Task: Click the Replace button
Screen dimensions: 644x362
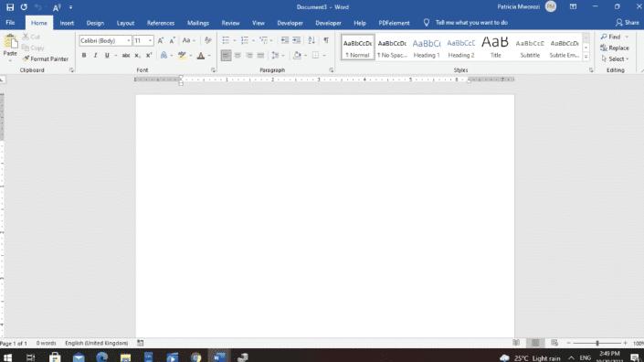Action: [615, 48]
